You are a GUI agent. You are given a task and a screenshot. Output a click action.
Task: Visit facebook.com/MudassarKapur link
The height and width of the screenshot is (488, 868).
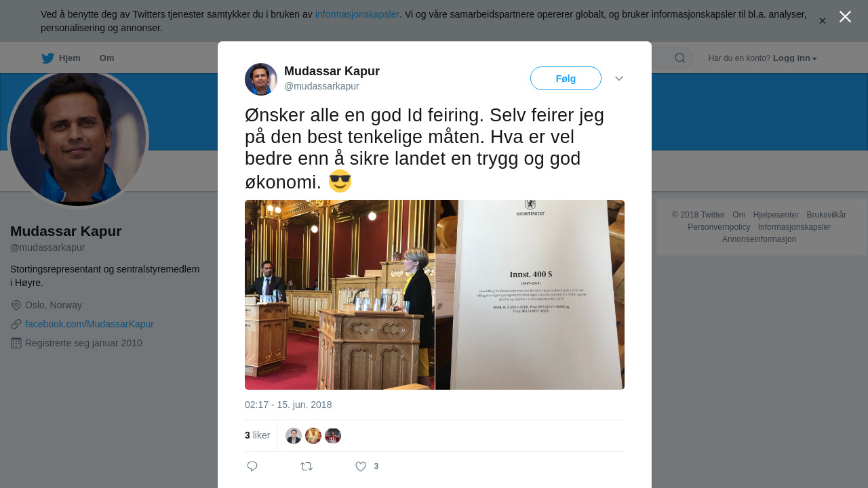coord(90,324)
